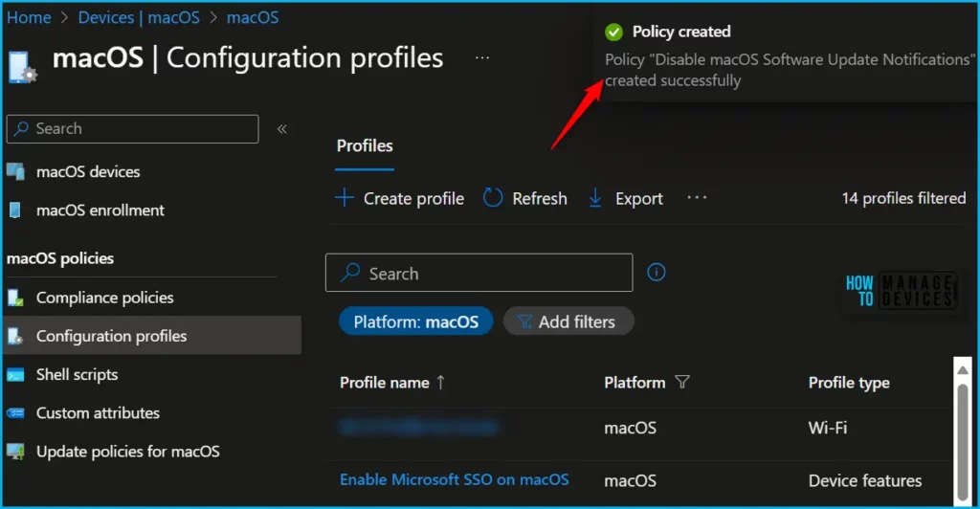Focus the left sidebar Search field
Screen dimensions: 980x509
[x=132, y=128]
